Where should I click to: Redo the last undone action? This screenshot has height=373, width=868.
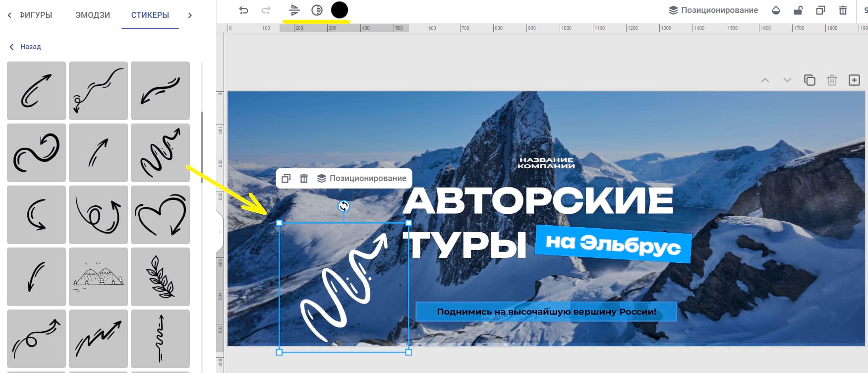tap(266, 10)
